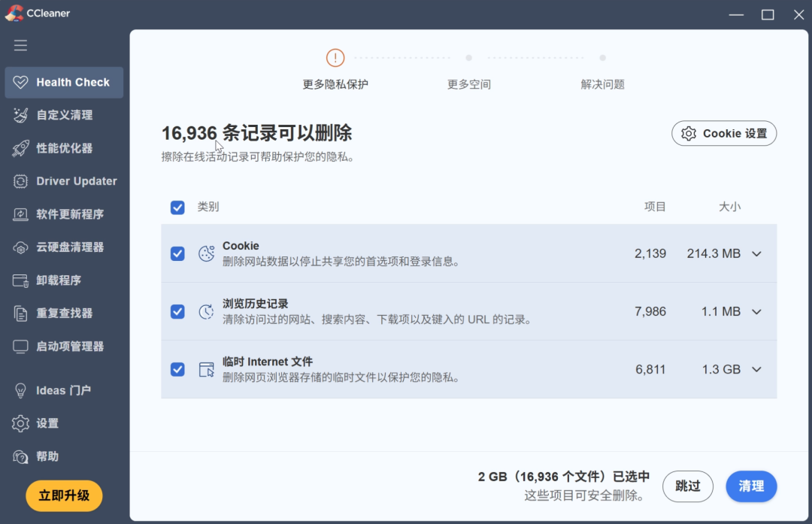
Task: Click the browsing history clock icon
Action: click(206, 311)
